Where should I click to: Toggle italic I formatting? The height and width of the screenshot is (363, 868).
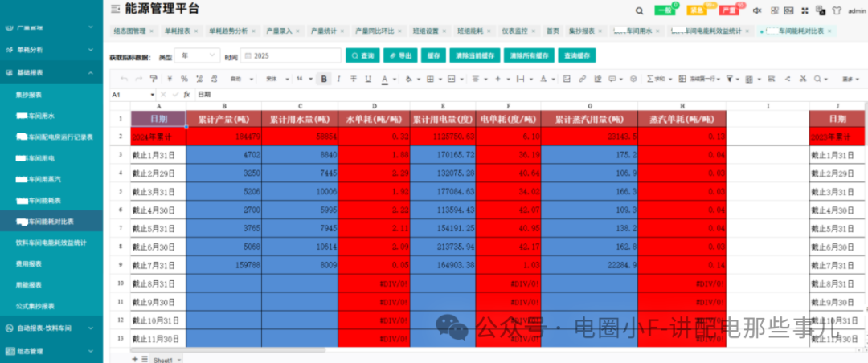click(339, 80)
